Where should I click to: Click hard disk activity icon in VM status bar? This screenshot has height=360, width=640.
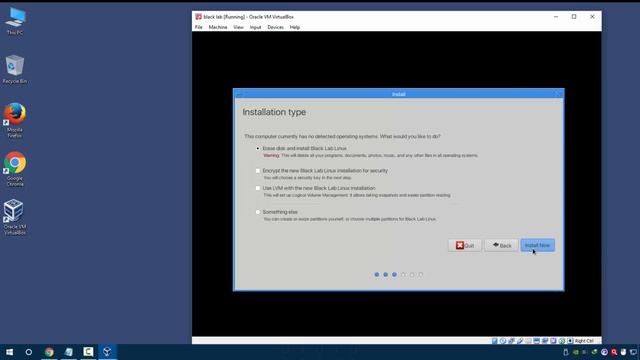tap(494, 341)
